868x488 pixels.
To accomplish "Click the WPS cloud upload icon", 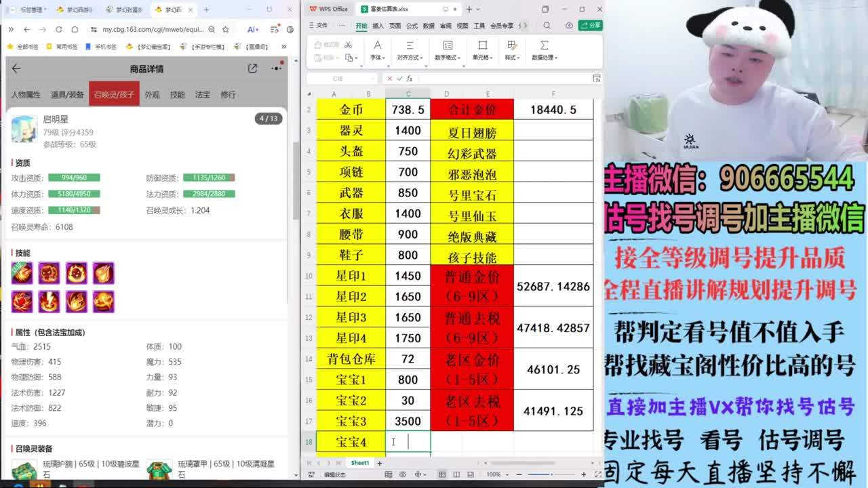I will 569,25.
